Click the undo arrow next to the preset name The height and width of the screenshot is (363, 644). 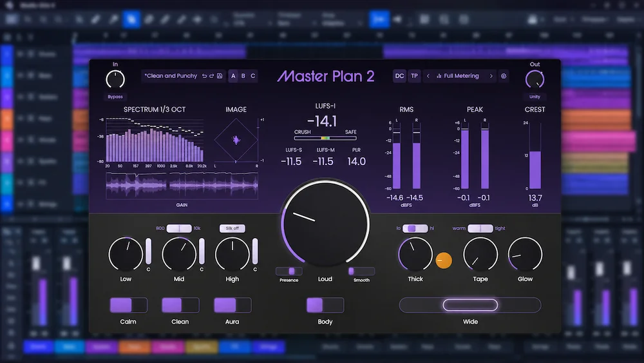click(204, 76)
